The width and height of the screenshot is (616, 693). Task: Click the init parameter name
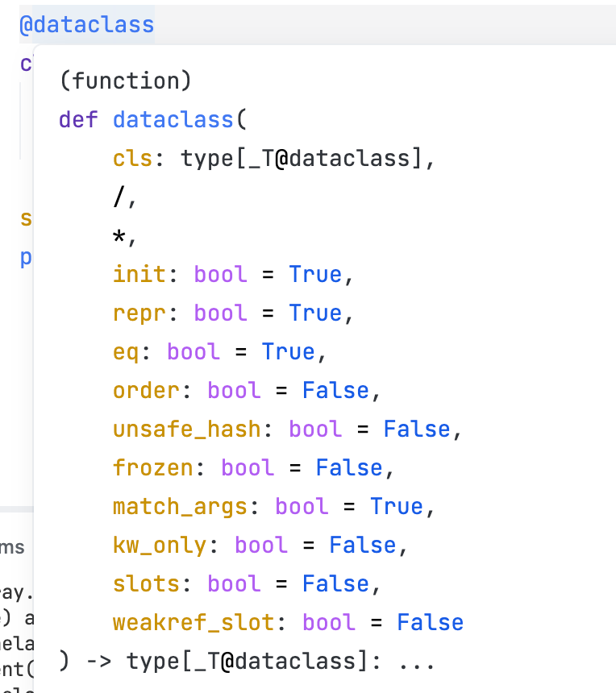[139, 275]
